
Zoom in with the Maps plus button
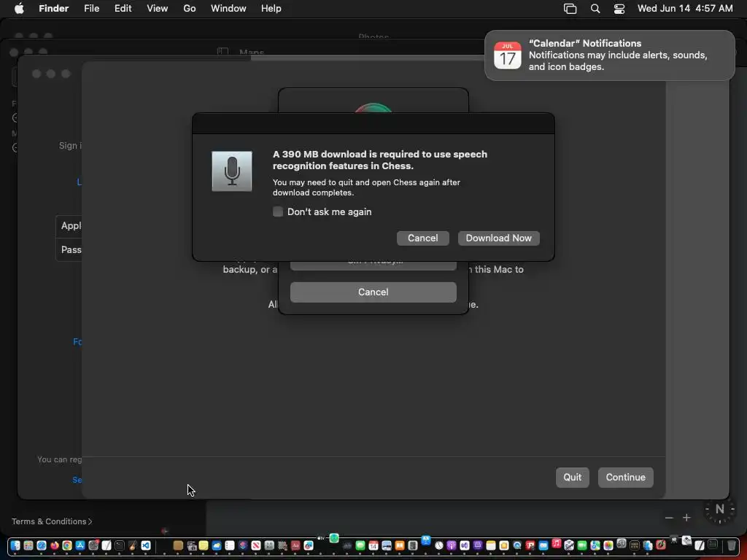[686, 518]
